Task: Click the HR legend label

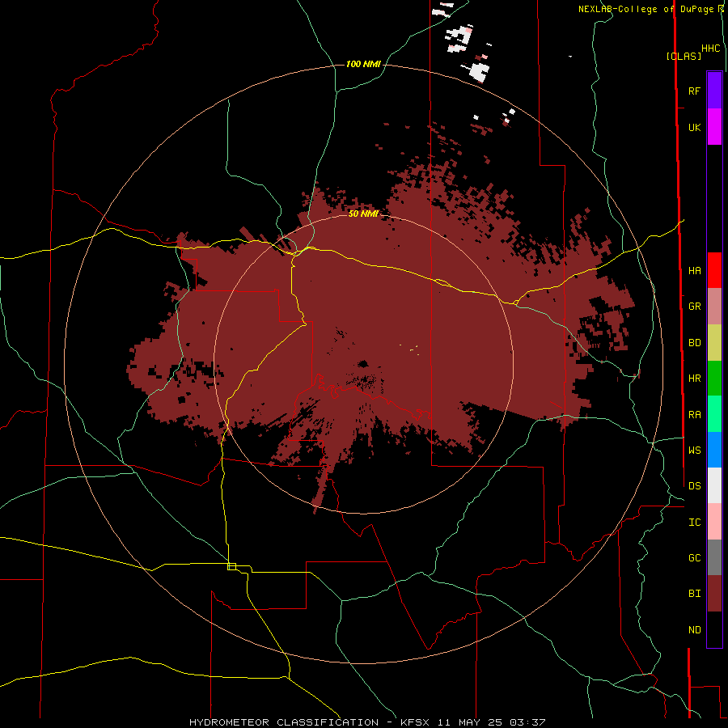Action: 694,379
